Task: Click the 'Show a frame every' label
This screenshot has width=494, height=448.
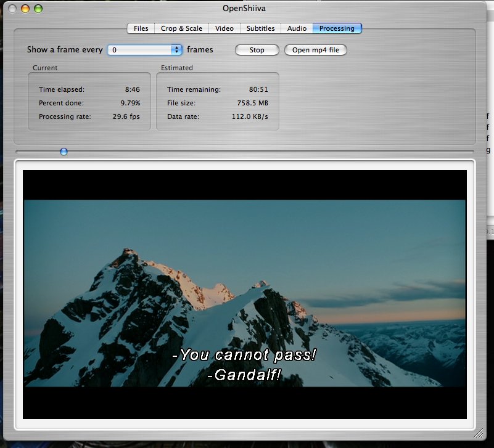Action: (65, 50)
